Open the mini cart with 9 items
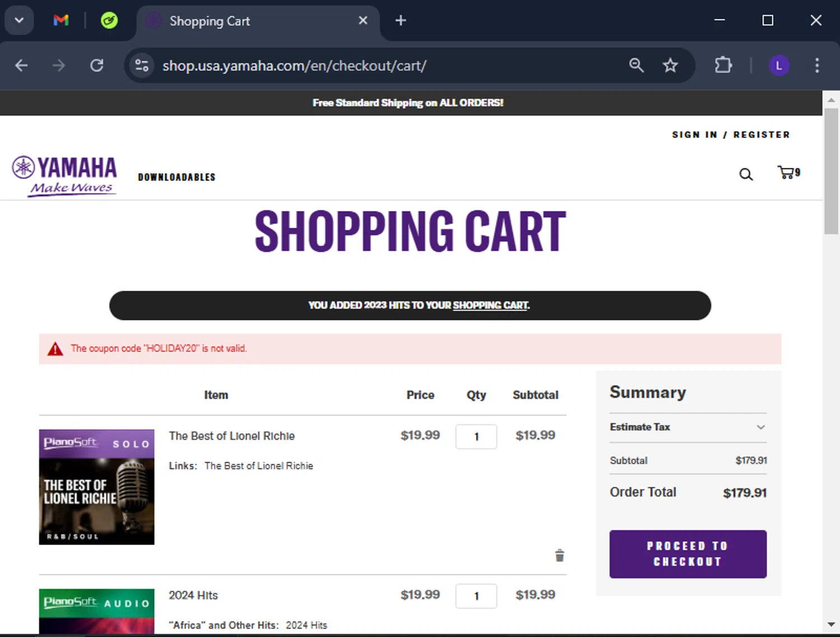The width and height of the screenshot is (840, 637). click(x=789, y=173)
